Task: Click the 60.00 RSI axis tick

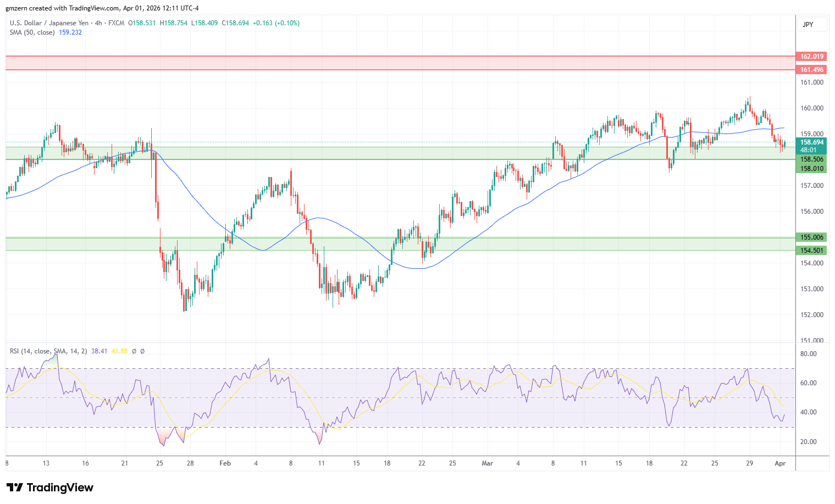Action: pyautogui.click(x=809, y=383)
